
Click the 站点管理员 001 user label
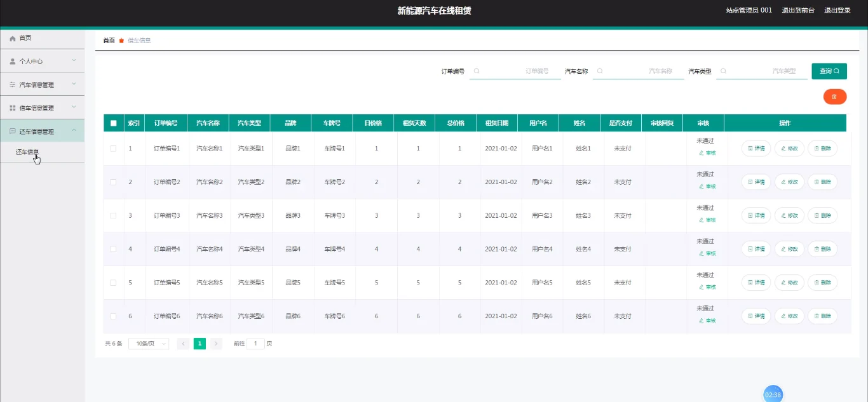[749, 10]
